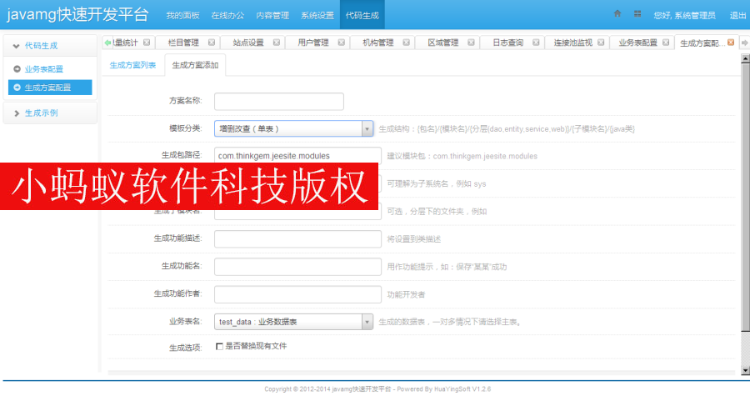Switch to 用户管理 tab
750x396 pixels.
coord(313,43)
